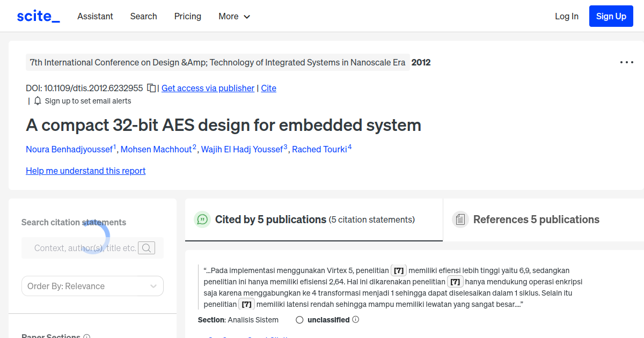This screenshot has height=338, width=644.
Task: Click the scite_ logo
Action: click(38, 16)
